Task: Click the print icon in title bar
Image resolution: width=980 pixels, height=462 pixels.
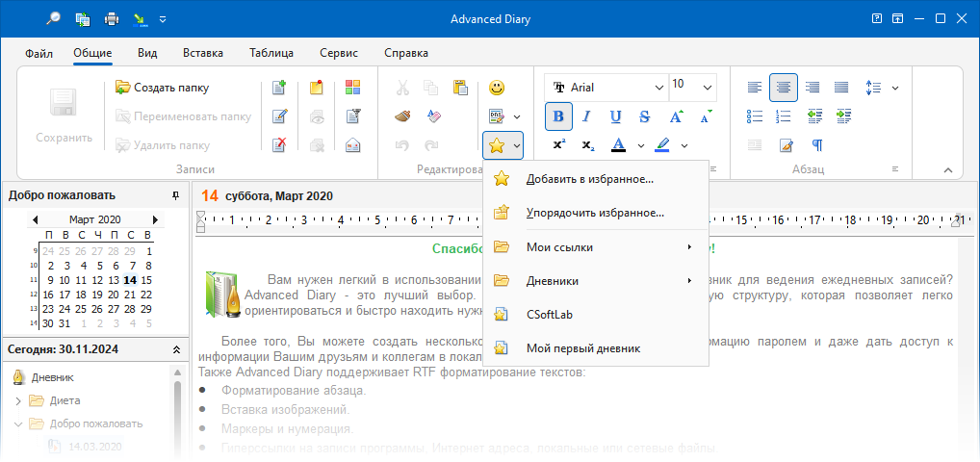Action: [112, 19]
